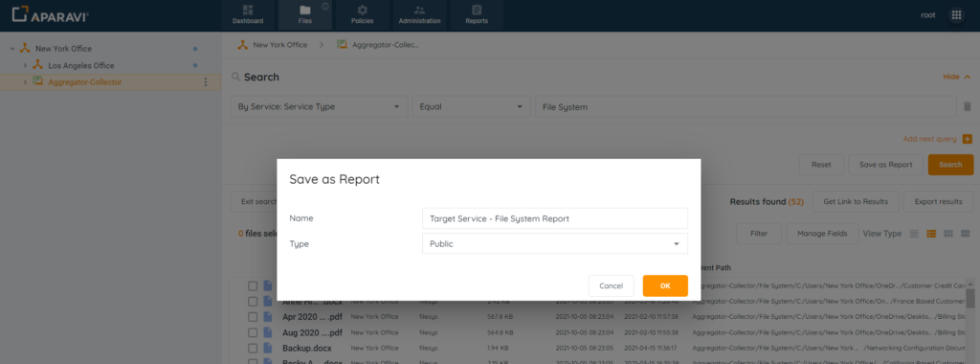
Task: Click the Aggregator-Collector tree node icon
Action: click(38, 82)
